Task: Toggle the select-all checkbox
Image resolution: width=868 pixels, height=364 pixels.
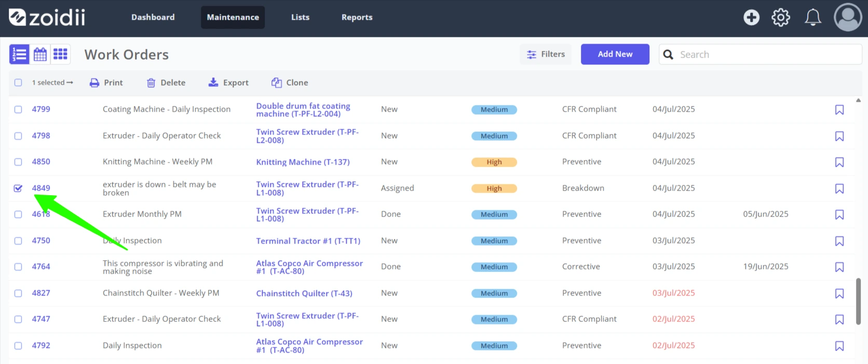Action: pyautogui.click(x=18, y=83)
